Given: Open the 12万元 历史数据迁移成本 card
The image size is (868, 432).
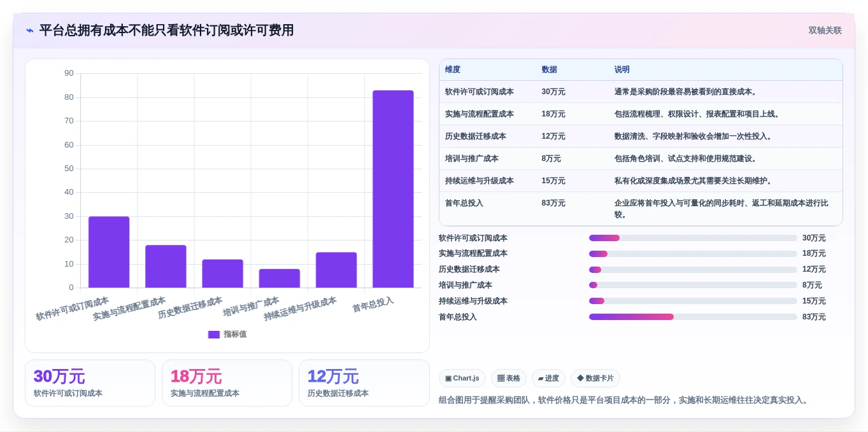Looking at the screenshot, I should click(364, 383).
